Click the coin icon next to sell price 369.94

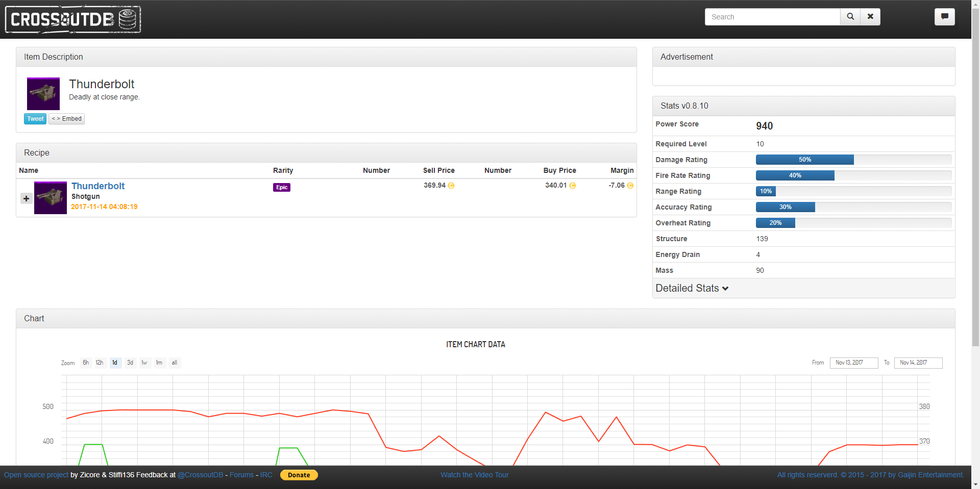pos(451,186)
